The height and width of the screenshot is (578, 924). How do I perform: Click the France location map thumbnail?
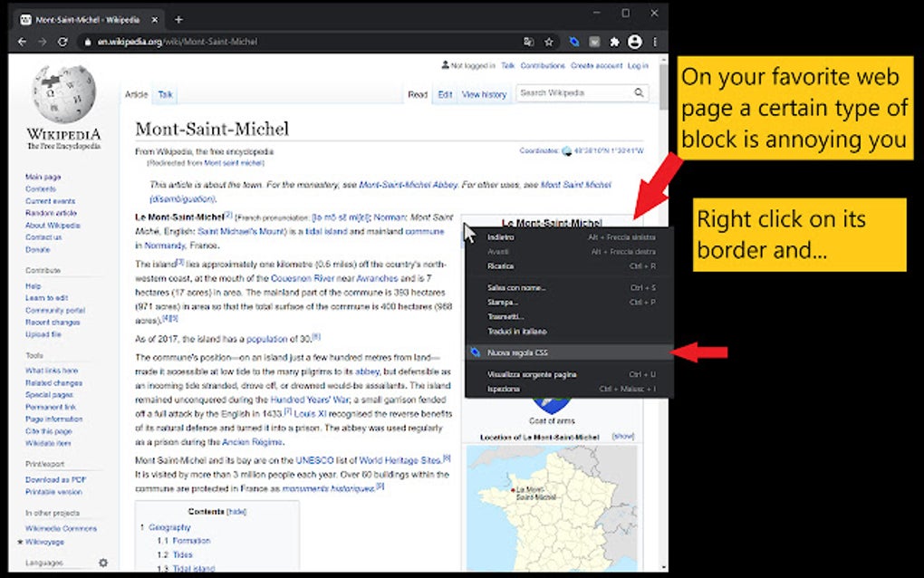(x=552, y=508)
